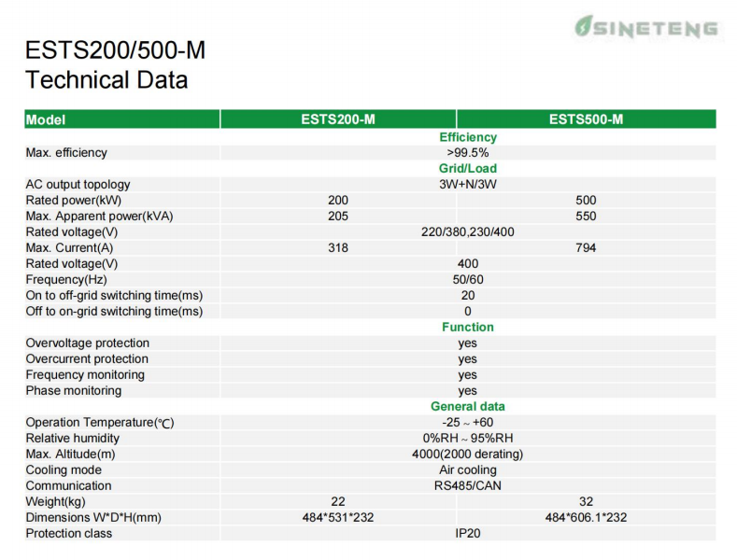
Task: Click the RS485/CAN communication value
Action: click(468, 485)
